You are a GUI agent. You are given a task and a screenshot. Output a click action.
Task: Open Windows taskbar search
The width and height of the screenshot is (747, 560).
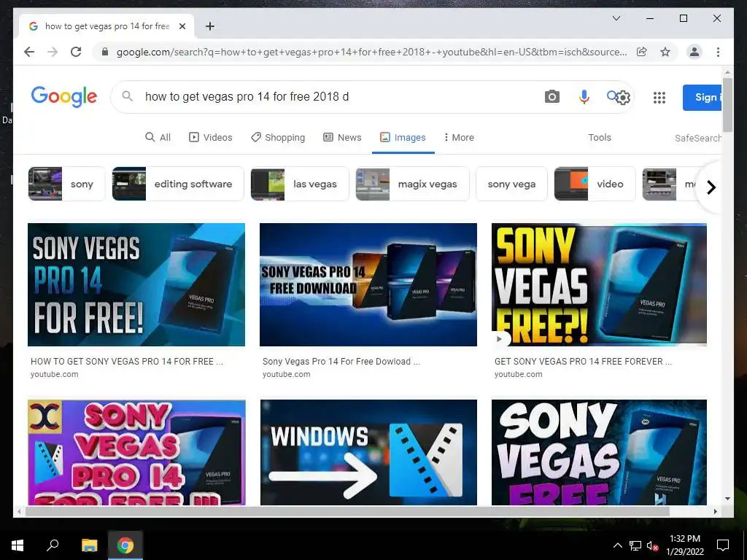(53, 545)
